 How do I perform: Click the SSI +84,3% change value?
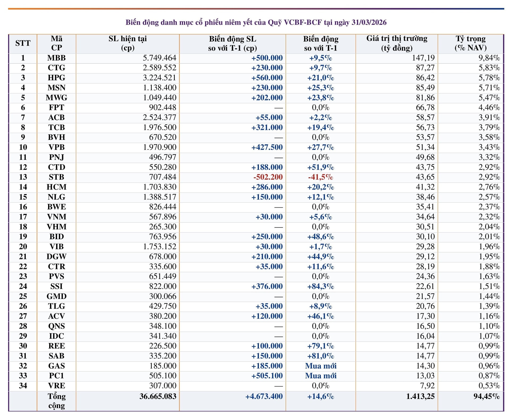point(321,286)
